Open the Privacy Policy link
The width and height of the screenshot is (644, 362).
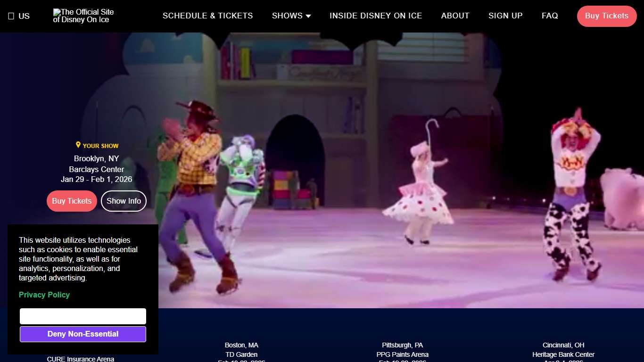click(44, 295)
